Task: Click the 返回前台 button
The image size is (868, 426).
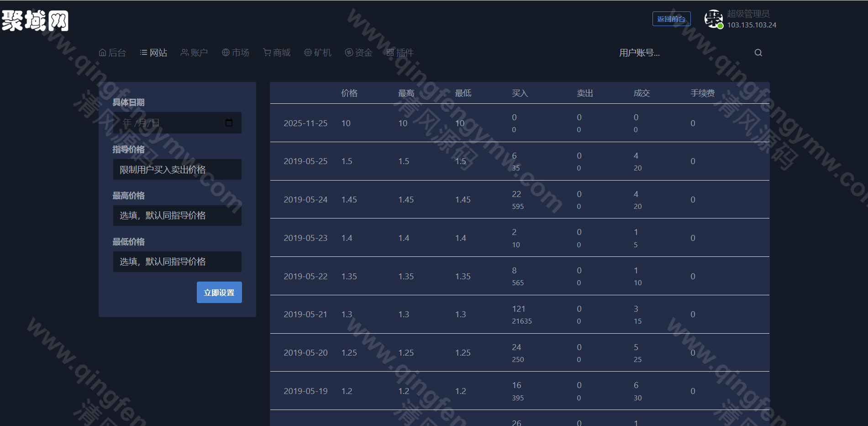Action: click(671, 19)
